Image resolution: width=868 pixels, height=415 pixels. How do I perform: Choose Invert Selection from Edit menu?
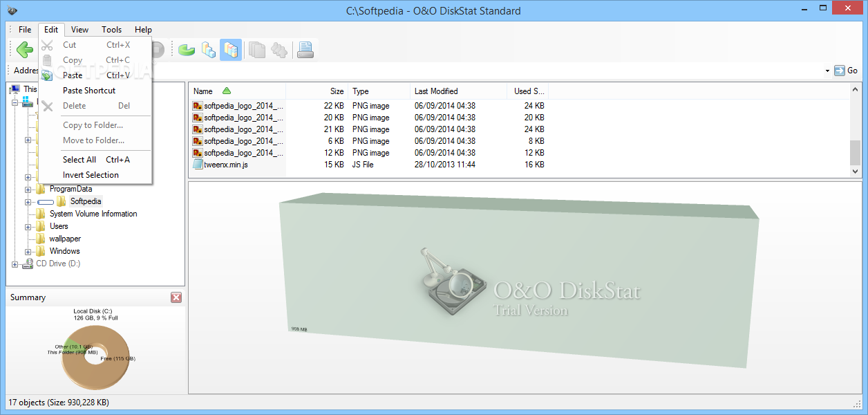pos(95,175)
